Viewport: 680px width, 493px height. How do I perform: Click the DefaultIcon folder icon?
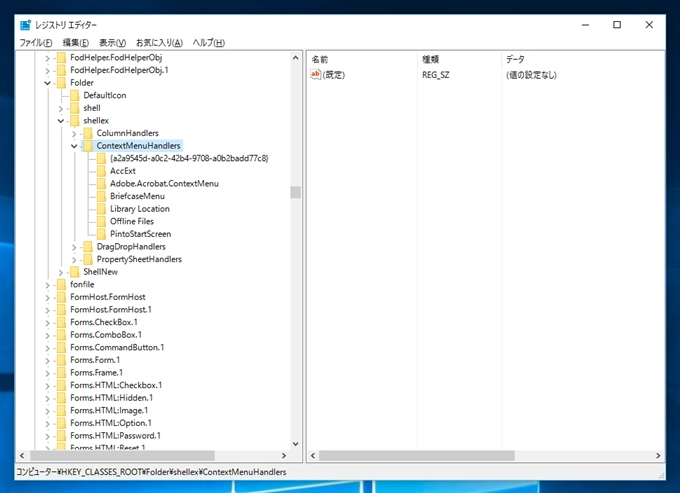[75, 95]
